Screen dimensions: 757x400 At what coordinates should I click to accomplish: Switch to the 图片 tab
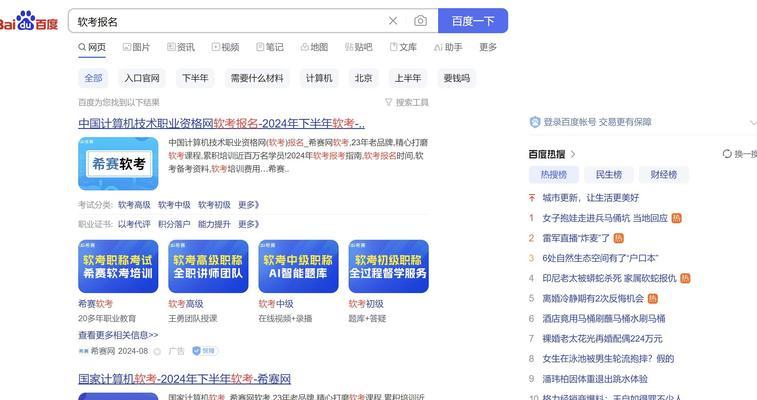tap(136, 47)
